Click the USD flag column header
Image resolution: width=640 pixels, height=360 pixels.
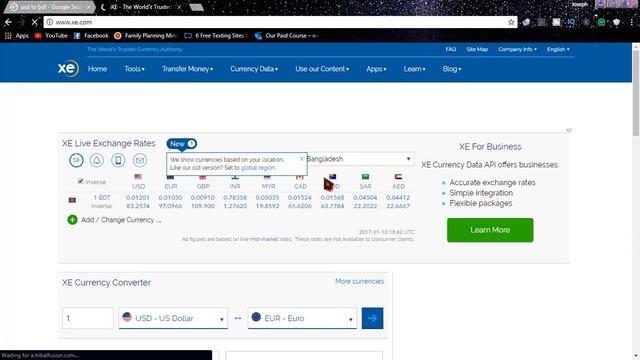click(x=138, y=182)
